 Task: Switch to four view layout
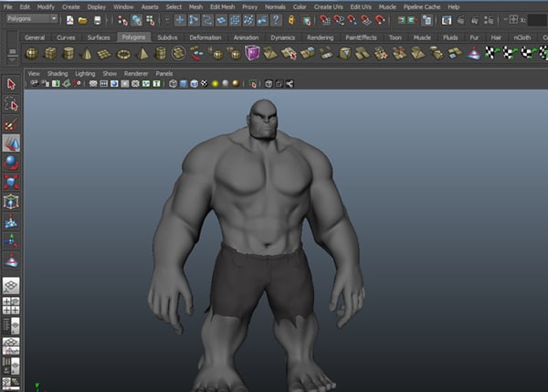pyautogui.click(x=11, y=306)
